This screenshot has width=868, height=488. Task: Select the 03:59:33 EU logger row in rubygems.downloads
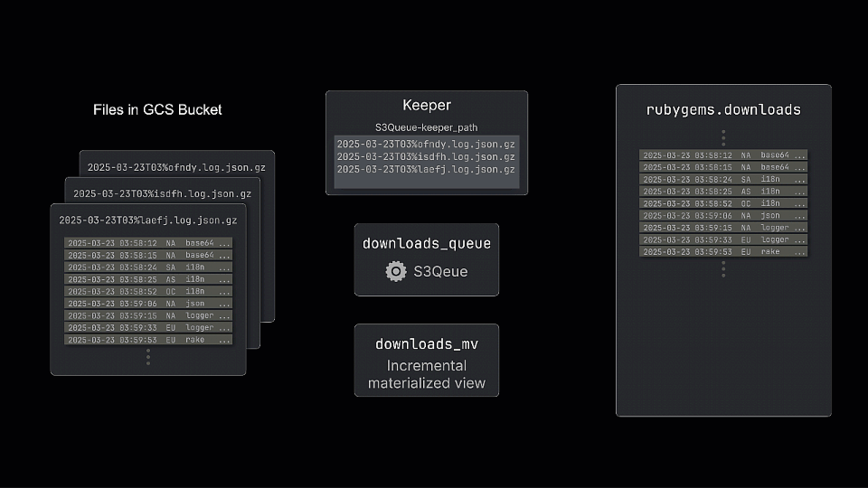click(723, 239)
